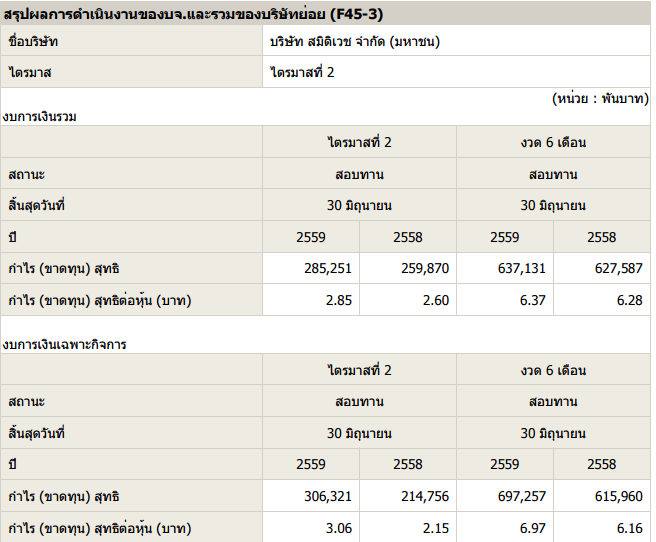Click the ไตรมาสที่ 2 quarter value cell

(x=456, y=72)
